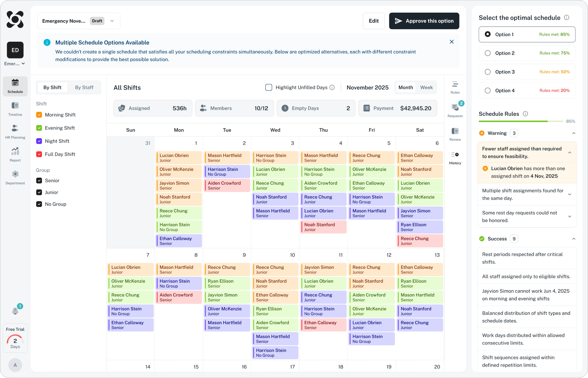Open HR Planning from sidebar
The height and width of the screenshot is (378, 588).
click(15, 132)
